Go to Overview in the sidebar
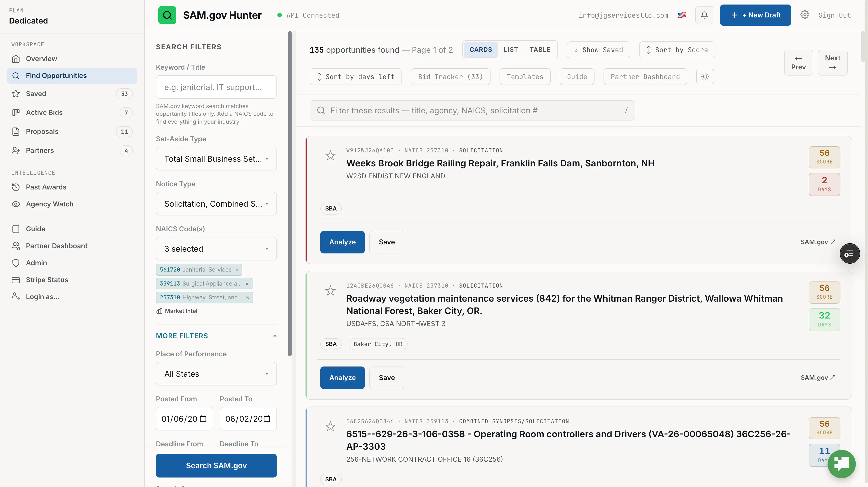Image resolution: width=868 pixels, height=487 pixels. (x=72, y=59)
